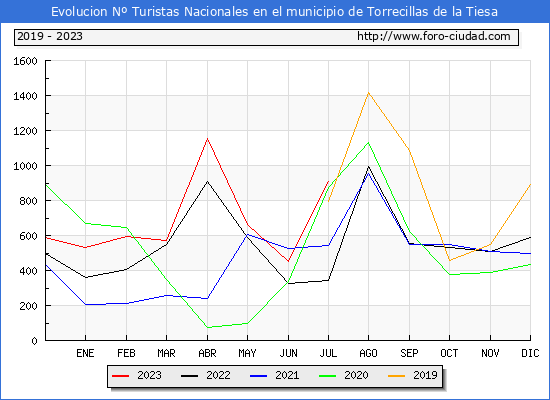Click the red 2023 peak at ABR
Viewport: 550px width, 400px height.
[x=207, y=139]
